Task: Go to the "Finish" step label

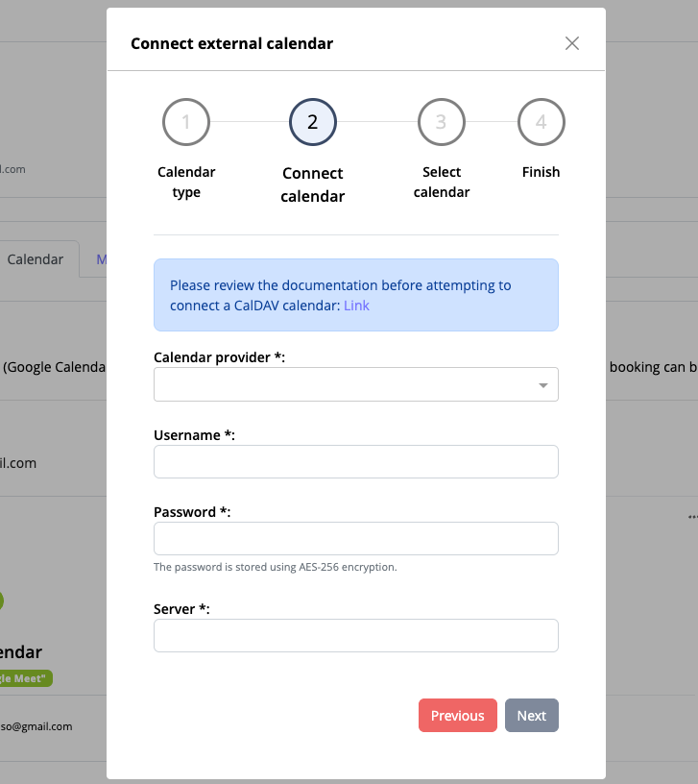Action: (542, 172)
